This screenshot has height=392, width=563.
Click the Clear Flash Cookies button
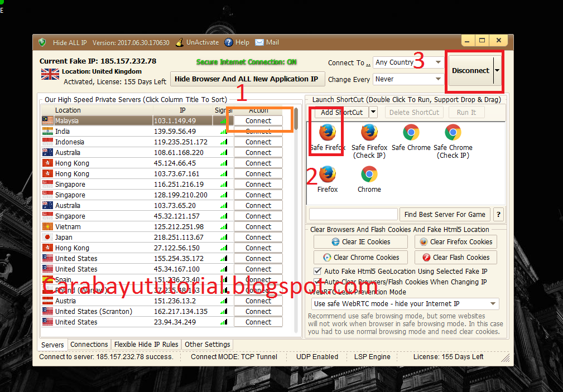(456, 258)
